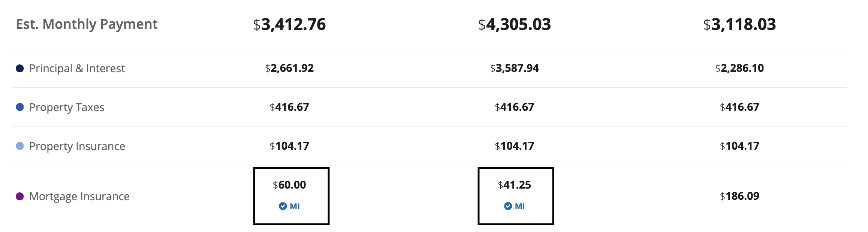Click the light blue Property Insurance dot
This screenshot has height=232, width=868.
20,146
